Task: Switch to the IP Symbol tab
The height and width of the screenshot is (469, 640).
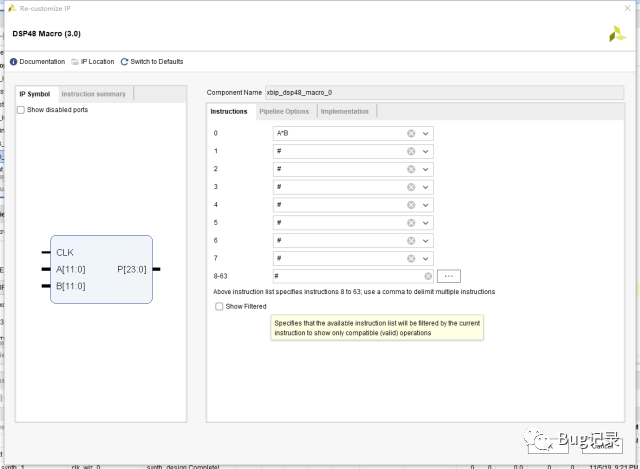Action: pyautogui.click(x=35, y=94)
